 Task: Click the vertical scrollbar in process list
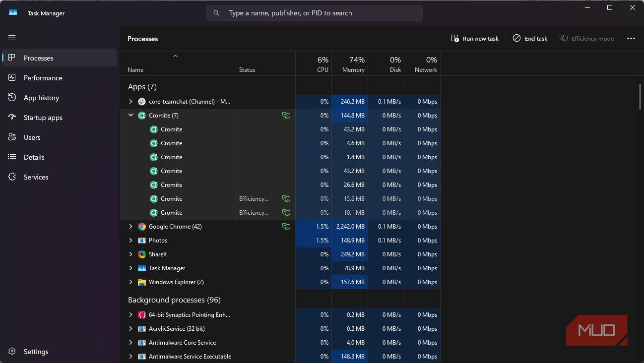tap(641, 97)
